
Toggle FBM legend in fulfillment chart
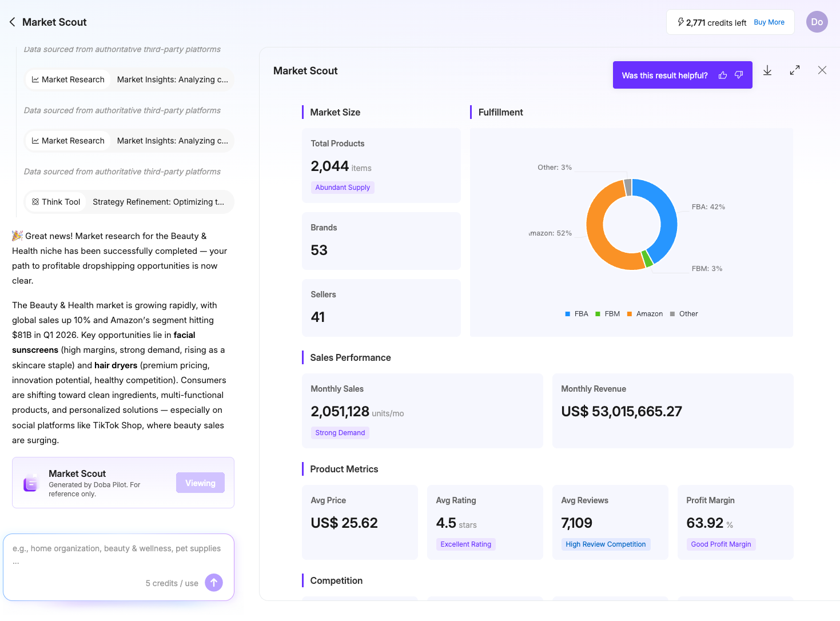pyautogui.click(x=607, y=314)
